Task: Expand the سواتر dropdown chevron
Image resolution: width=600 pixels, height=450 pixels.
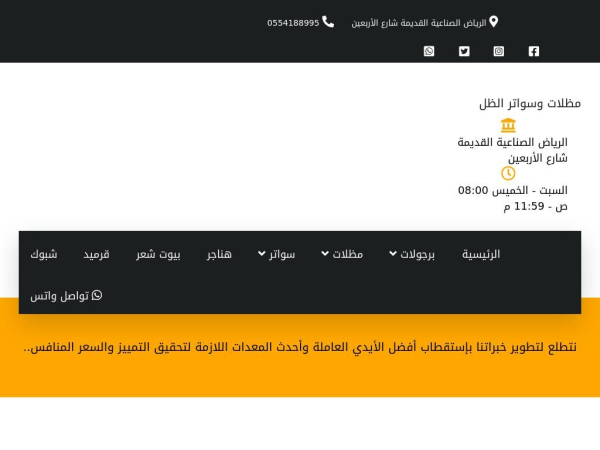Action: point(262,253)
